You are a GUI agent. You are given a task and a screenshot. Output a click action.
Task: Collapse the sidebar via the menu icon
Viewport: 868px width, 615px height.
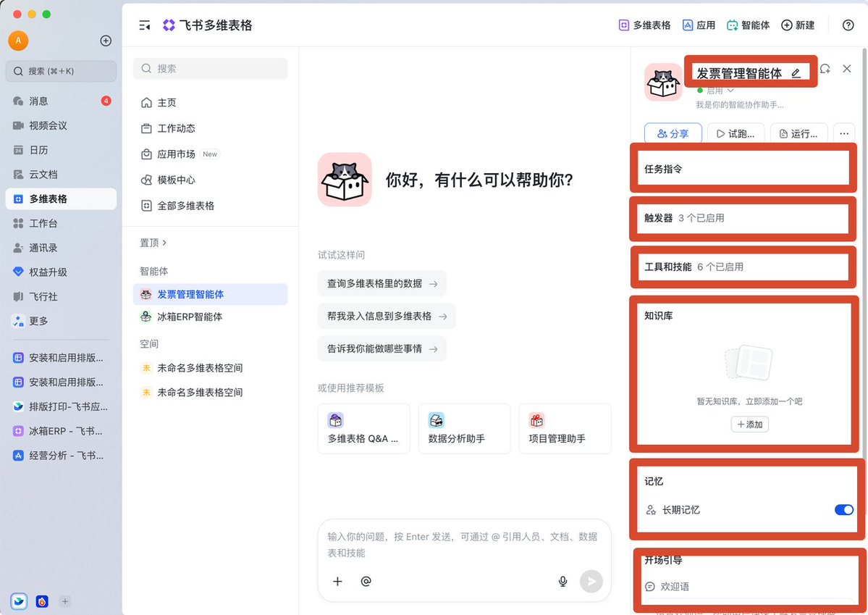[x=145, y=25]
